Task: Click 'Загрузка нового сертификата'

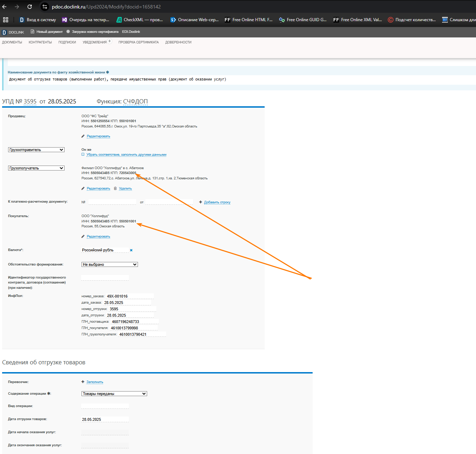Action: click(x=92, y=32)
